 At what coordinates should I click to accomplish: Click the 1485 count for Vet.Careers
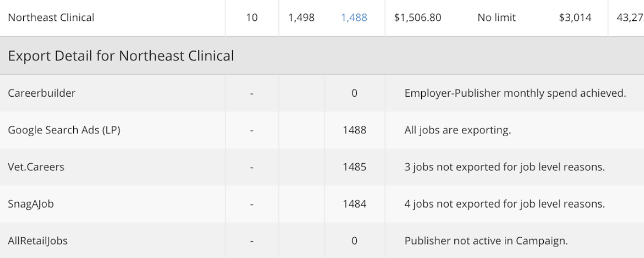point(354,167)
